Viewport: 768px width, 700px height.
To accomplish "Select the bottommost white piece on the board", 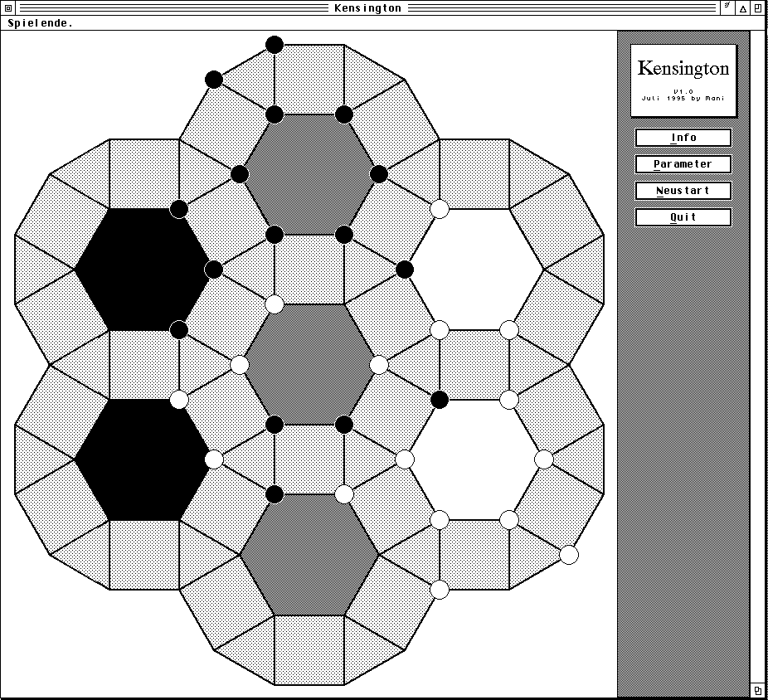I will [440, 590].
